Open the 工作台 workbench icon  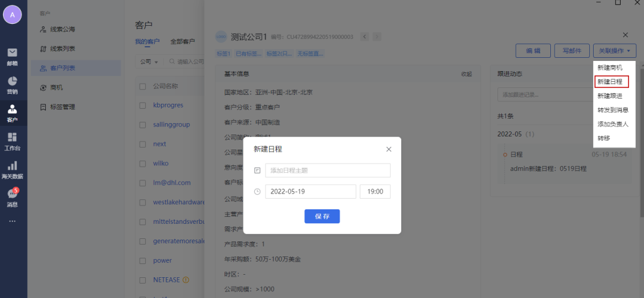coord(13,141)
